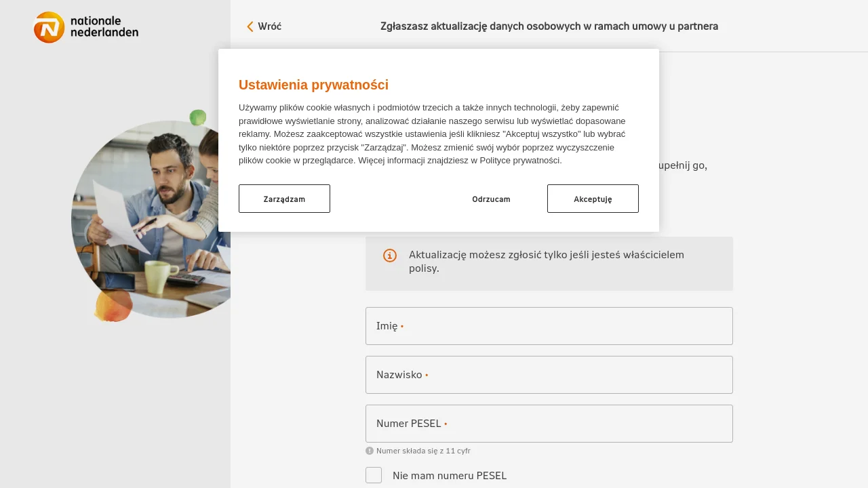
Task: Click the page title about updating personal data
Action: click(549, 26)
